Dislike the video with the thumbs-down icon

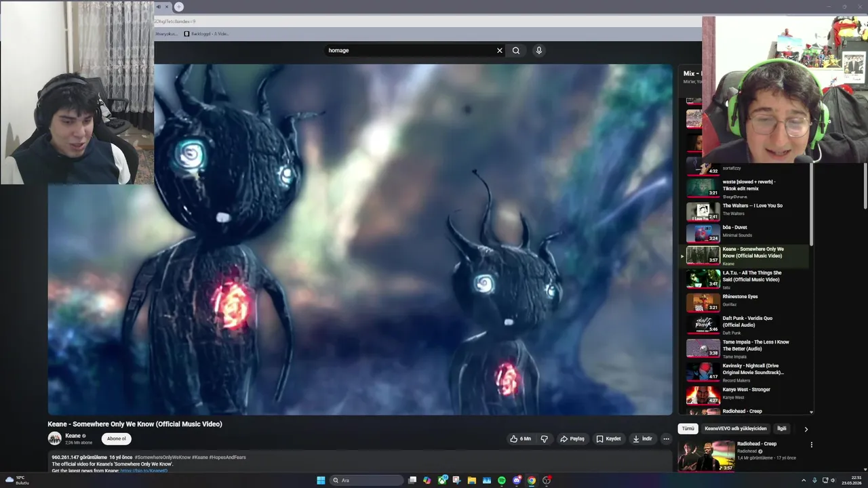pos(544,439)
